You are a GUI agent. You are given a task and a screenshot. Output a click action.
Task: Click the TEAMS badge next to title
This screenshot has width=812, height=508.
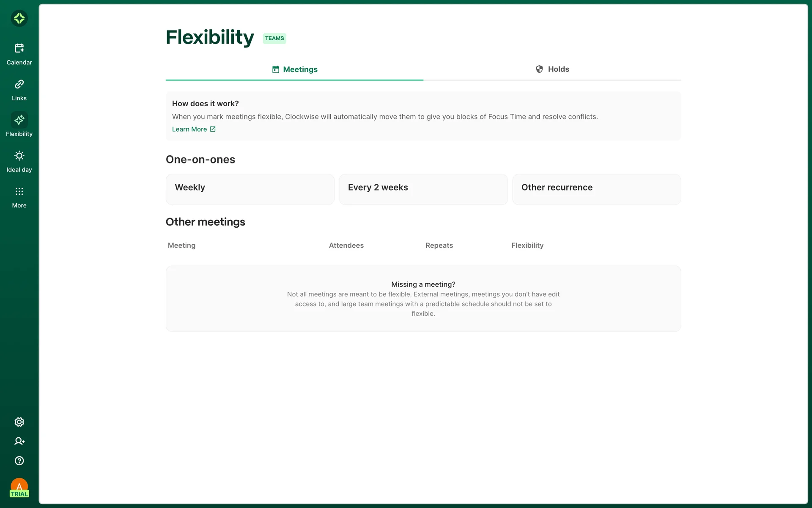[x=274, y=39]
